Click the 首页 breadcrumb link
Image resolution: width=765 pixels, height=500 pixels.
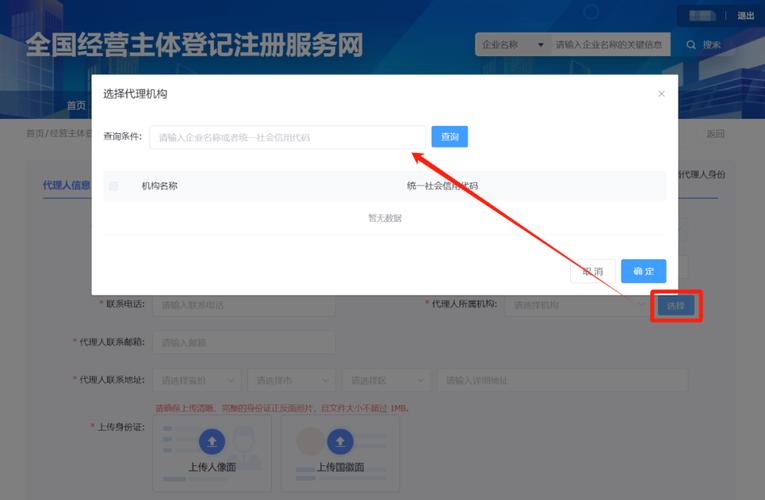(x=35, y=133)
